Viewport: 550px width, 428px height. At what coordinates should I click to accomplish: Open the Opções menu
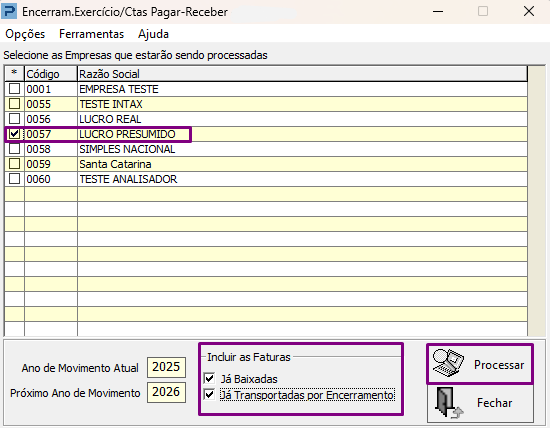point(25,34)
